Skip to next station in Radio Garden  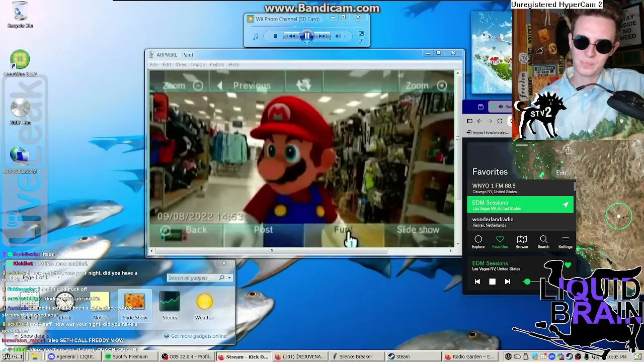[x=507, y=282]
